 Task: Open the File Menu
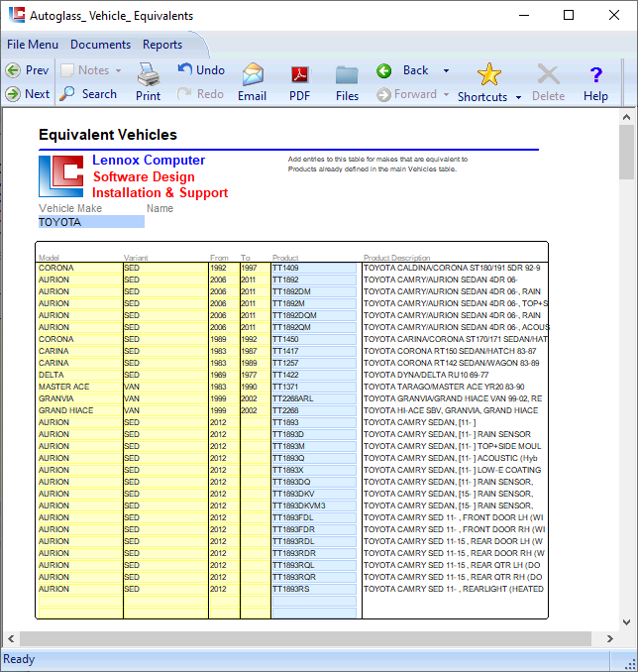pos(33,45)
